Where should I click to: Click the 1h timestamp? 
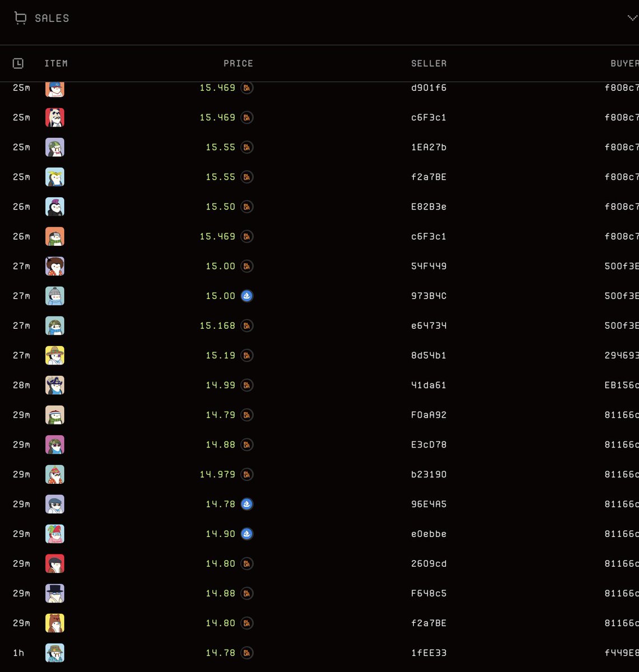(18, 652)
